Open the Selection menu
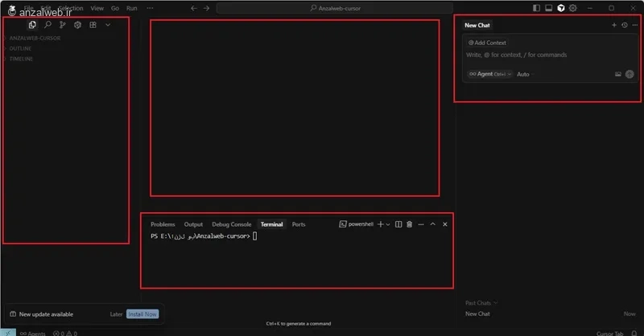The height and width of the screenshot is (336, 644). [x=71, y=8]
